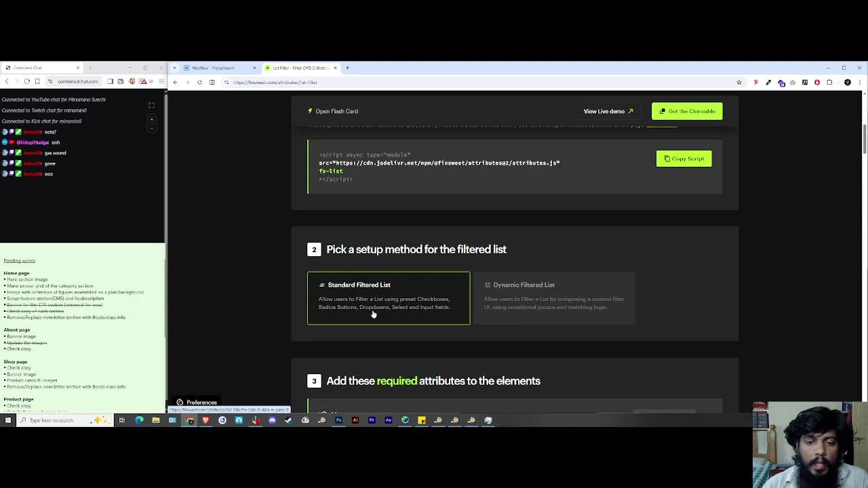Open After Effects from the taskbar

(388, 420)
